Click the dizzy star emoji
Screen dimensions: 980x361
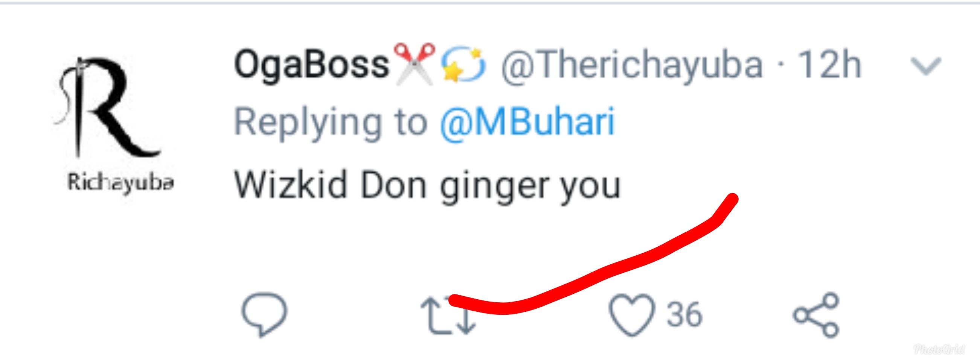(x=463, y=65)
